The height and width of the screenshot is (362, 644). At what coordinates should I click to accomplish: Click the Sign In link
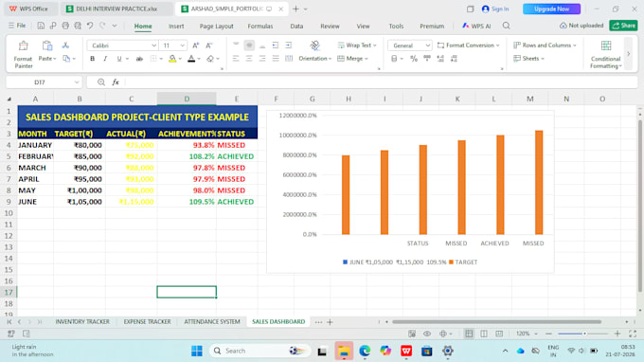click(x=495, y=9)
